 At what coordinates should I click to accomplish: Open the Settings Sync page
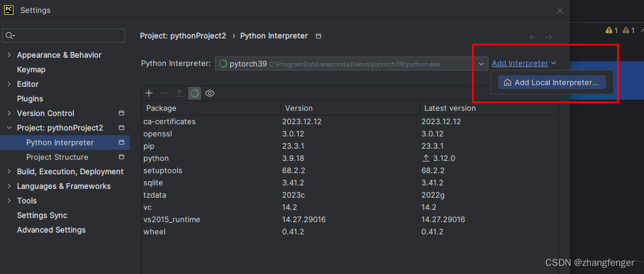42,215
